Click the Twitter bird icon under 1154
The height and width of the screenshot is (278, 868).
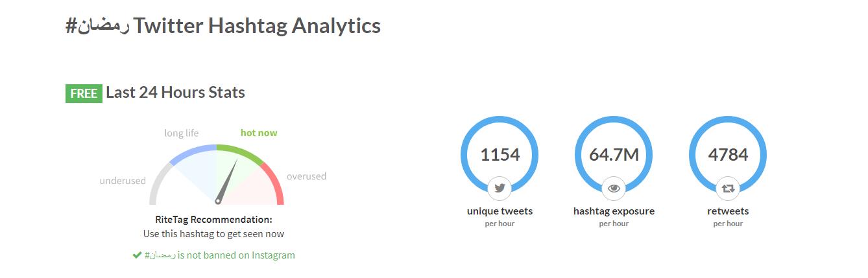pyautogui.click(x=500, y=189)
